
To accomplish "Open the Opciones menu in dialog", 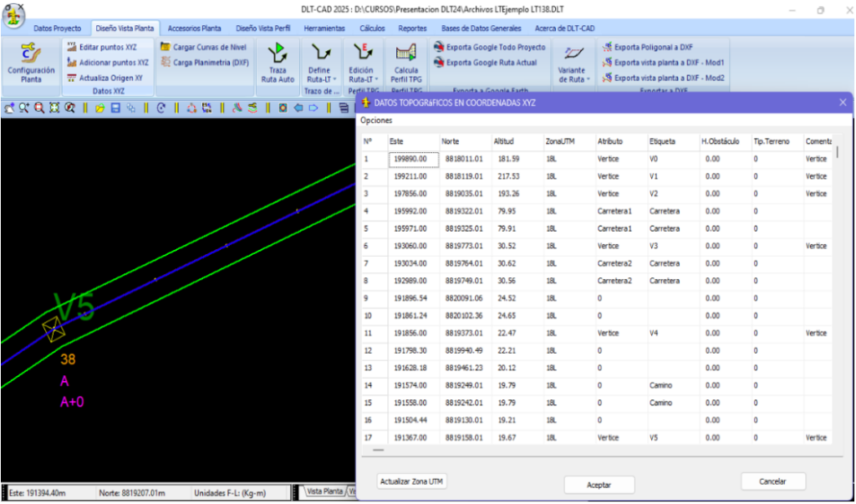I will (375, 120).
